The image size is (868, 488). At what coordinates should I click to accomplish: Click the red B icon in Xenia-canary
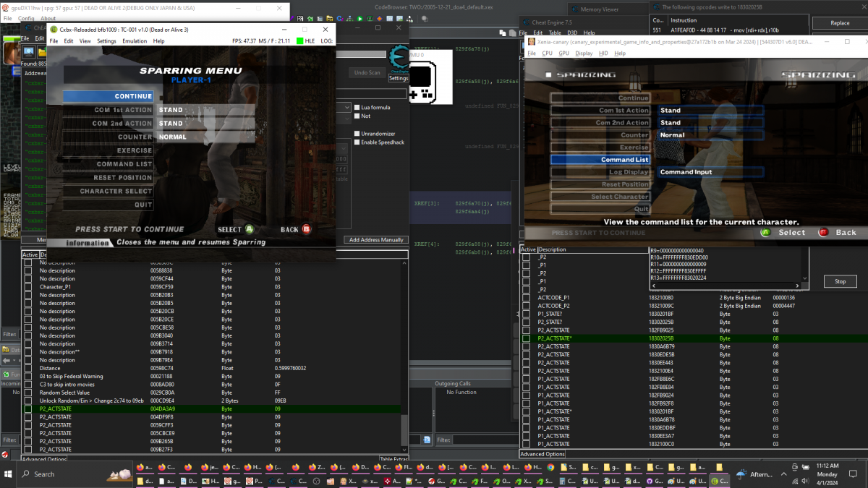(x=823, y=233)
